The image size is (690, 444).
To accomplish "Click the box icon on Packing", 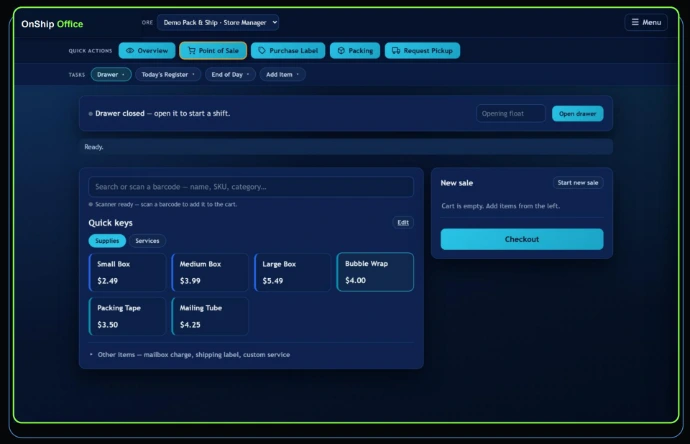I will 341,51.
